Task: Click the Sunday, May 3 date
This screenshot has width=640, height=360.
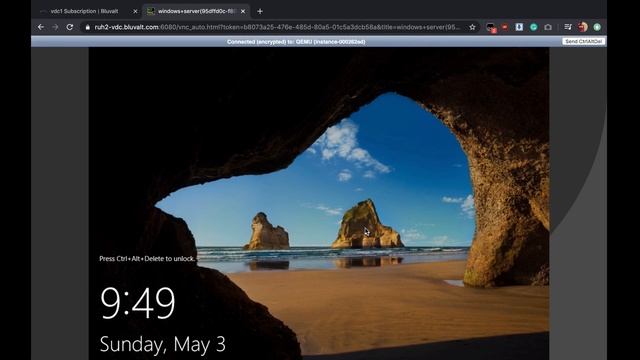Action: 162,344
